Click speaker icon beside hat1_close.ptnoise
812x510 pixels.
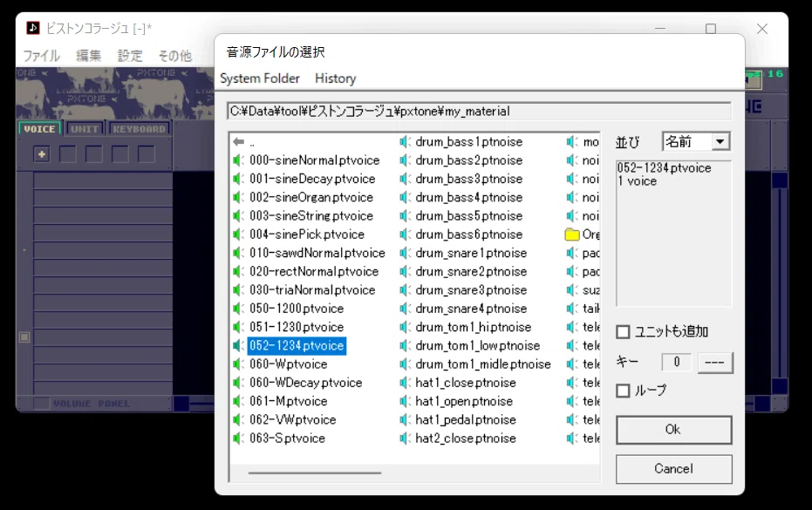(405, 383)
